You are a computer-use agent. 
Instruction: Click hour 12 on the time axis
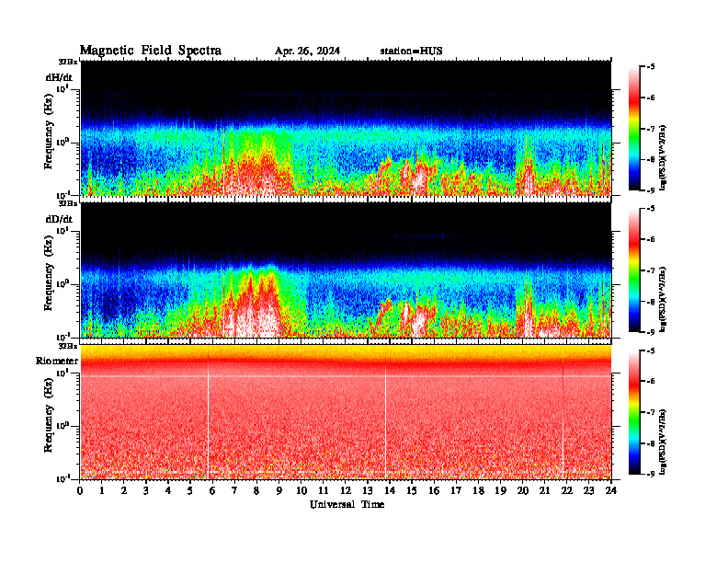click(346, 490)
